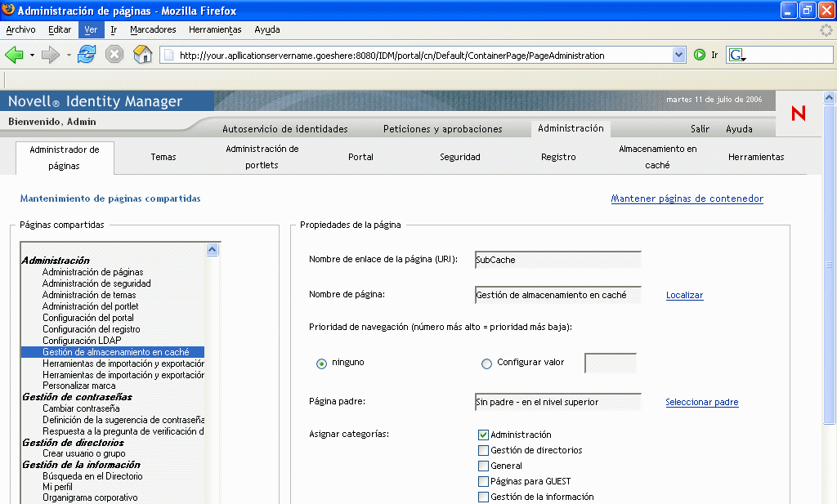Open the Ir menu
Screen dimensions: 837x504
[114, 30]
